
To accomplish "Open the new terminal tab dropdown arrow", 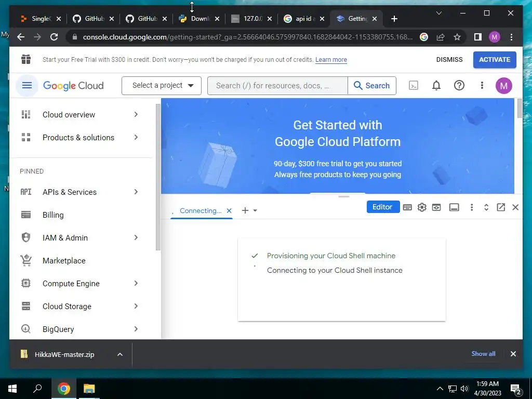I will pyautogui.click(x=255, y=211).
